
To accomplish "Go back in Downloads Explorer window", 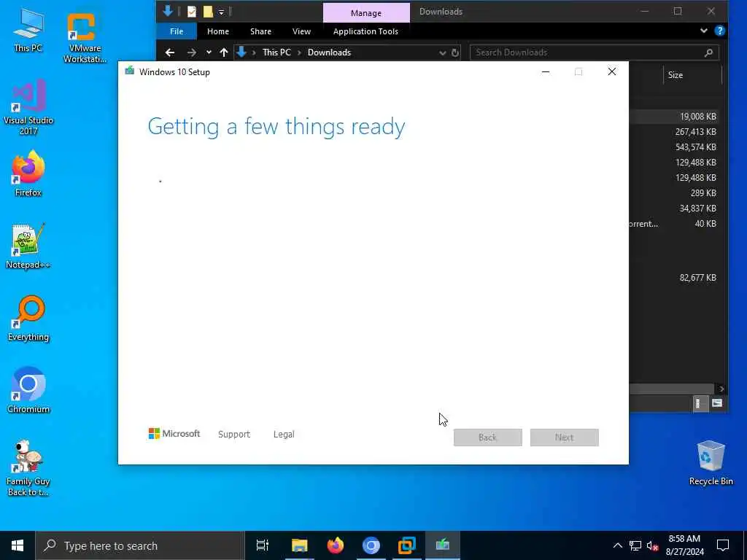I will coord(169,52).
